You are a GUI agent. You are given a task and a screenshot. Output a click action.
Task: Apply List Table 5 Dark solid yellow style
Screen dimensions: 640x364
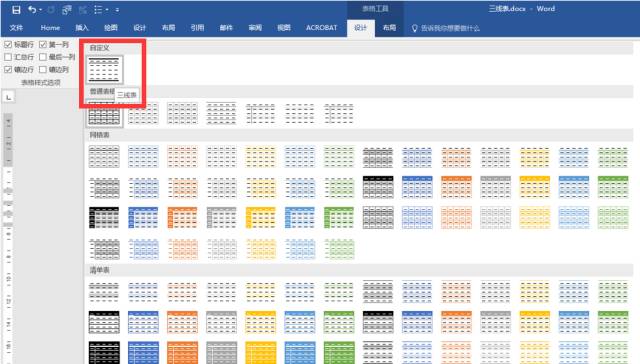coord(261,353)
